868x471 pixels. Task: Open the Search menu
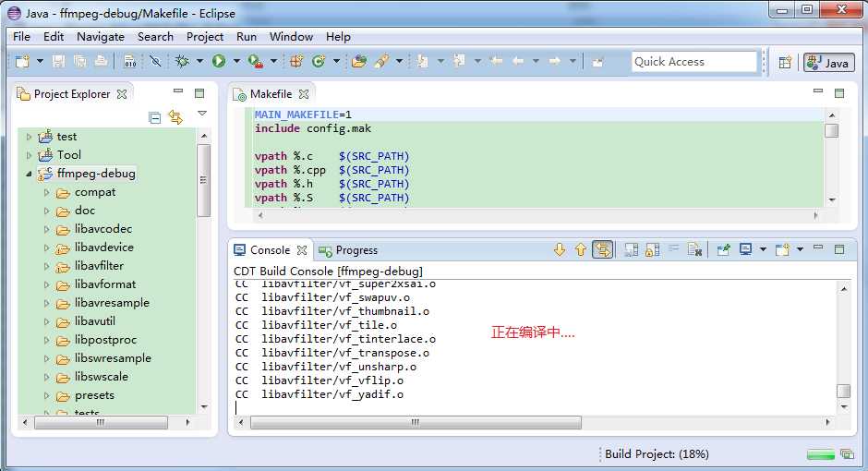point(155,37)
